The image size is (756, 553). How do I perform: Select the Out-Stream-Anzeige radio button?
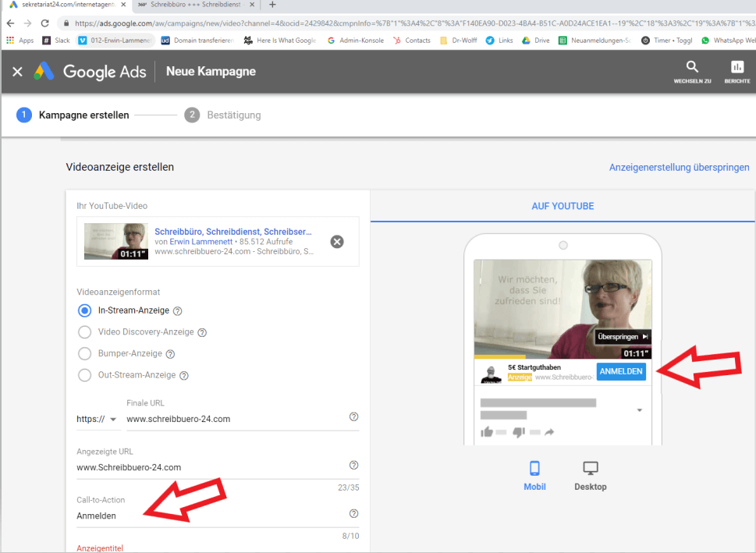pyautogui.click(x=84, y=374)
